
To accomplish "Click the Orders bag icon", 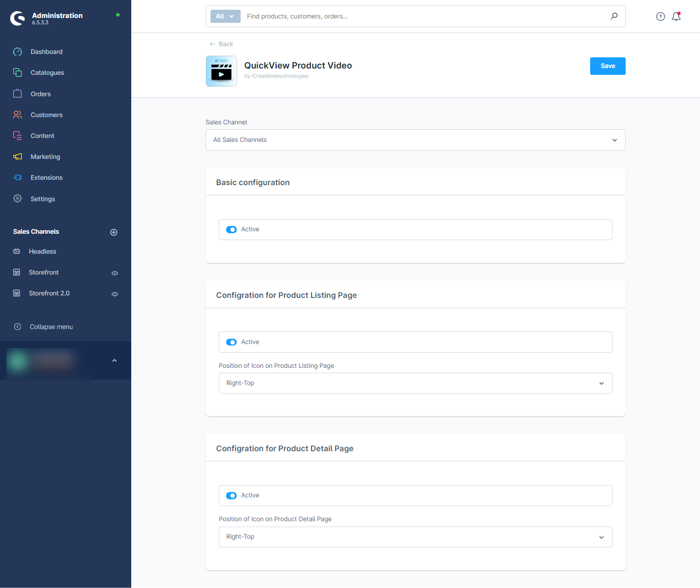I will 17,93.
